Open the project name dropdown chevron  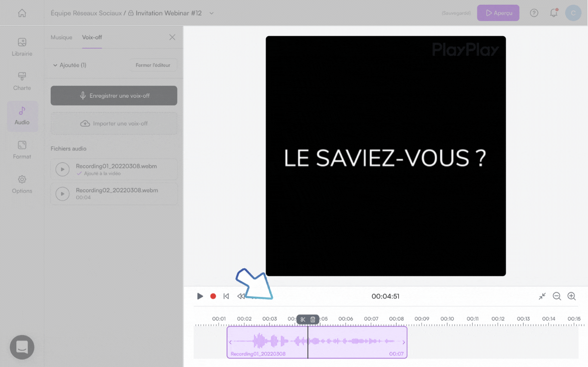(211, 13)
